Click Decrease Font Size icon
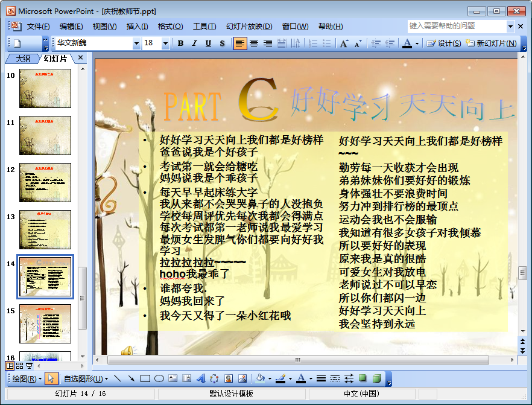 click(x=358, y=43)
